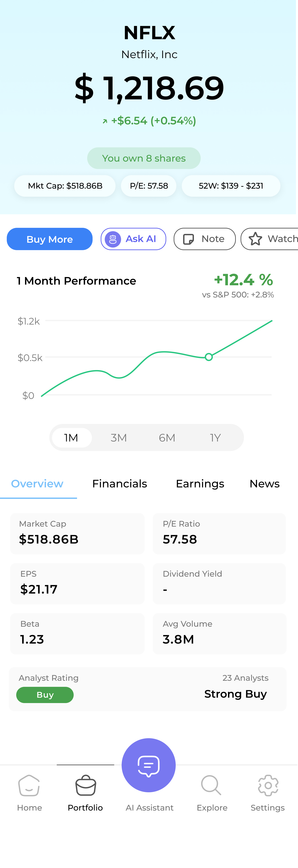Click the Note sticky icon
Viewport: 298px width, 868px height.
(x=188, y=239)
